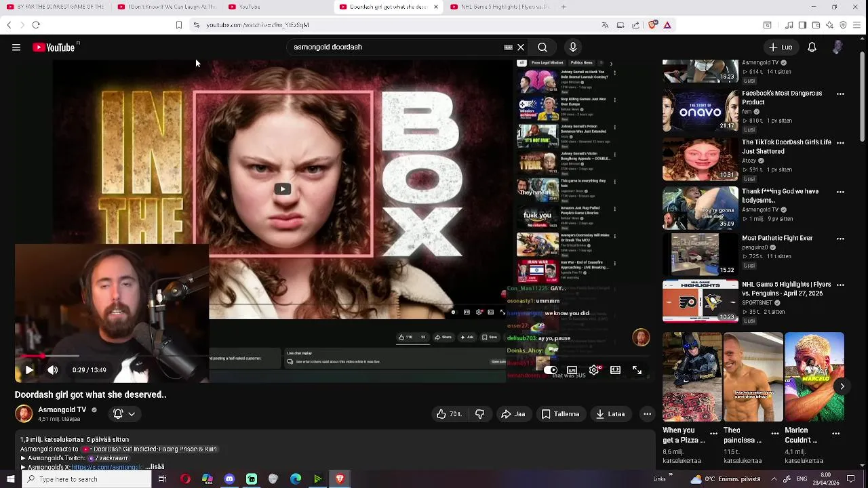Image resolution: width=868 pixels, height=488 pixels.
Task: Open share page icon in address bar
Action: click(x=635, y=25)
